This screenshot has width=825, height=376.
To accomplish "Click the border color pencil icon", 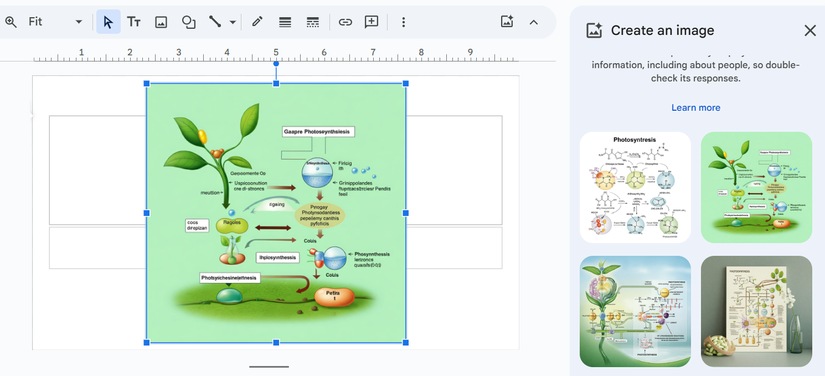I will tap(257, 22).
